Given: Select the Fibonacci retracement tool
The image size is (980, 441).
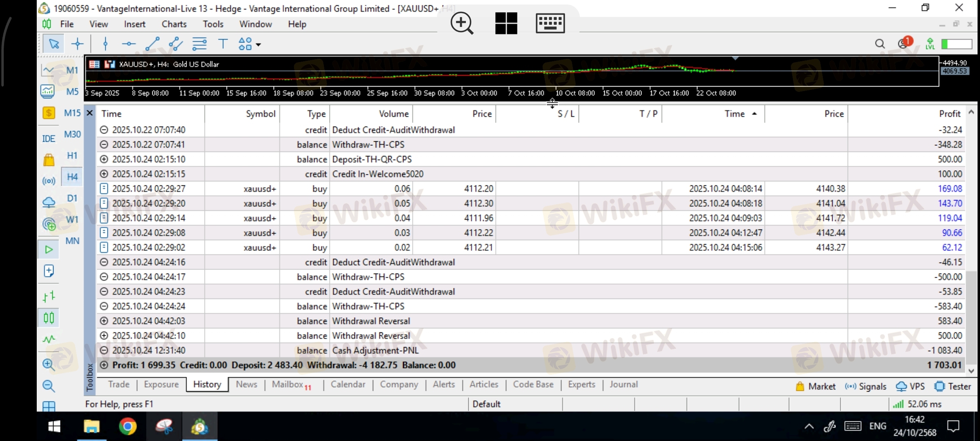Looking at the screenshot, I should click(x=199, y=44).
